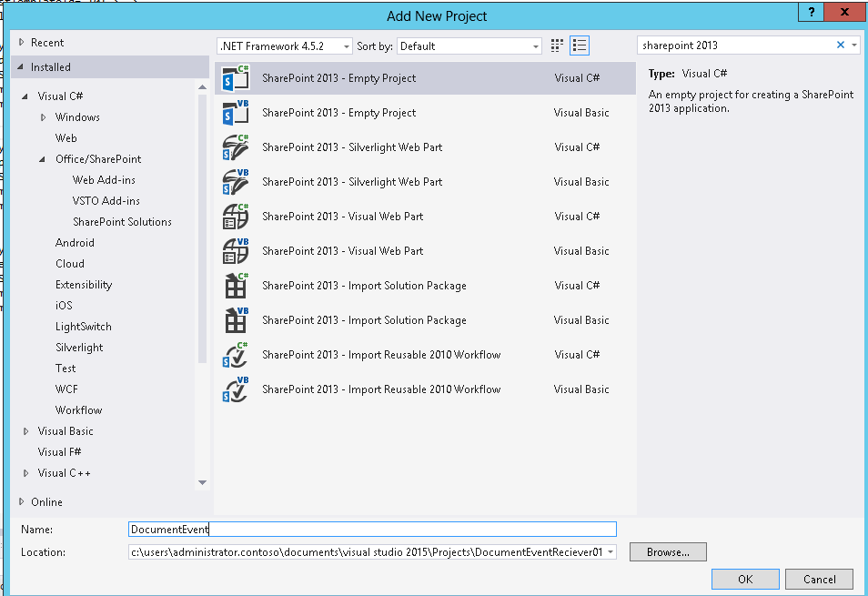Click the Browse... button
The height and width of the screenshot is (596, 868).
point(668,551)
